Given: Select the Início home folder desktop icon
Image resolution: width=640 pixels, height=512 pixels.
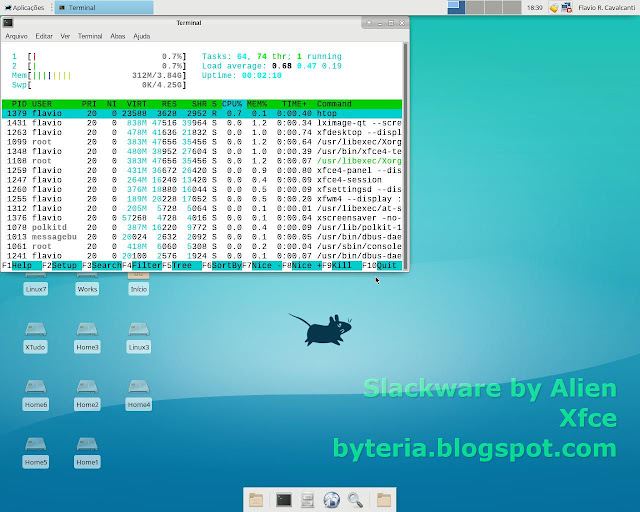Looking at the screenshot, I should (138, 284).
